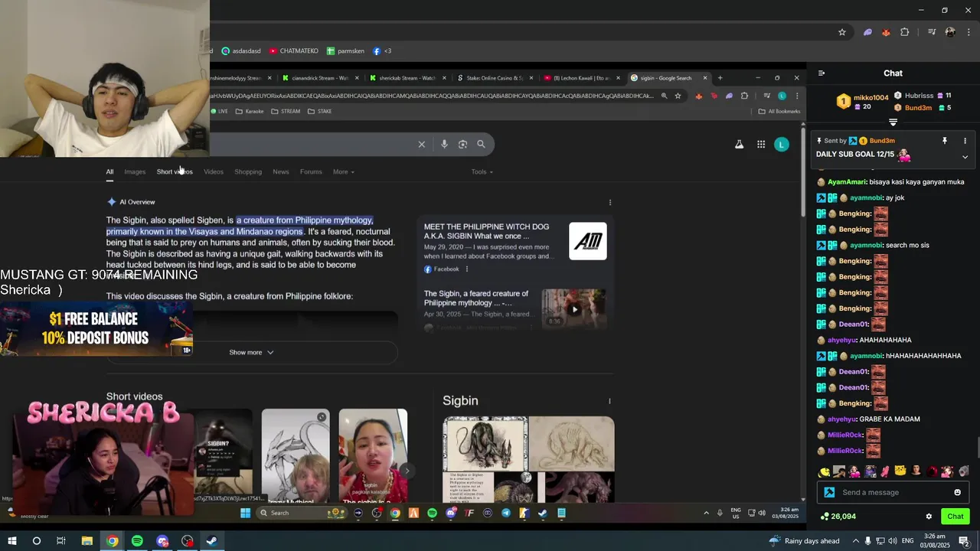Send the message using the green Chat button

click(x=955, y=517)
